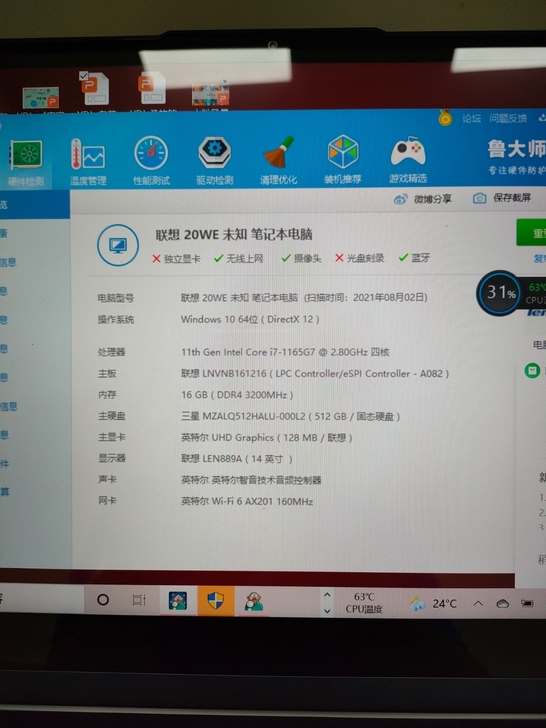Open the blue Lu Dashi taskbar icon
546x728 pixels.
click(177, 600)
